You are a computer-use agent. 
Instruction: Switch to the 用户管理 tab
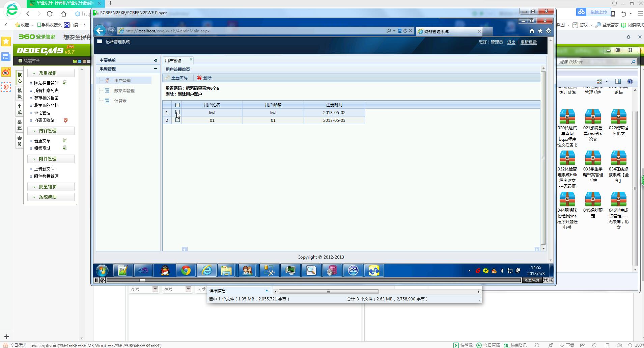click(173, 60)
